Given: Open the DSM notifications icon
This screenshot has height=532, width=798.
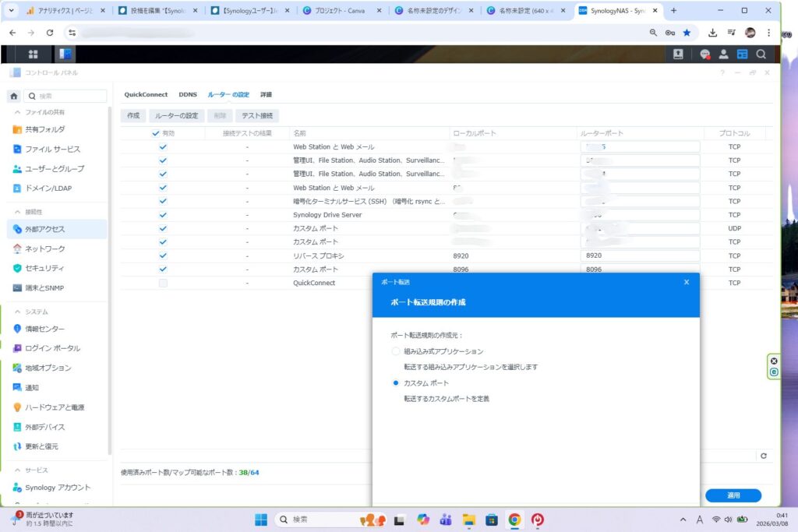Looking at the screenshot, I should click(704, 54).
